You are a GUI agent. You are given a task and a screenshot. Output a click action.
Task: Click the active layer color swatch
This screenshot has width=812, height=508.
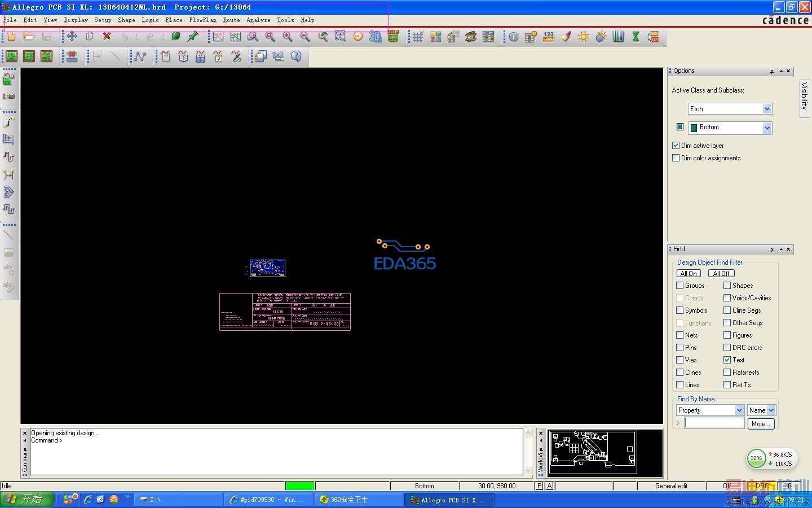pyautogui.click(x=680, y=127)
